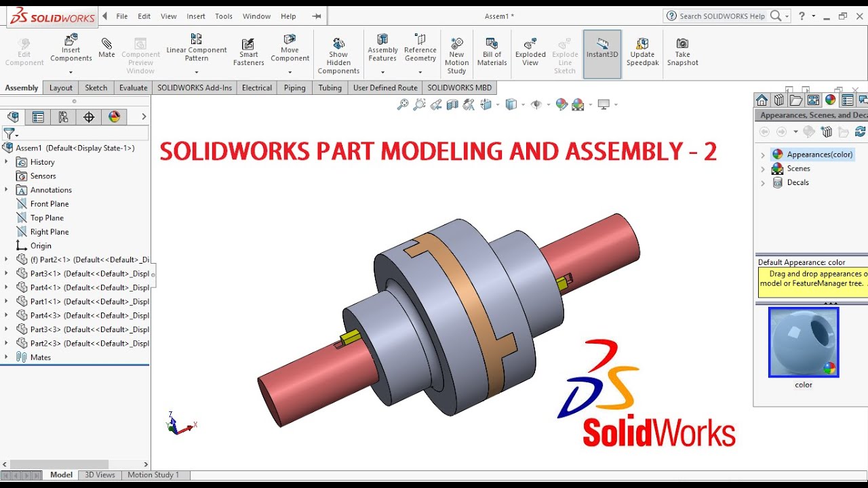The width and height of the screenshot is (868, 488).
Task: Click Edit Appearance icon in view toolbar
Action: 561,104
